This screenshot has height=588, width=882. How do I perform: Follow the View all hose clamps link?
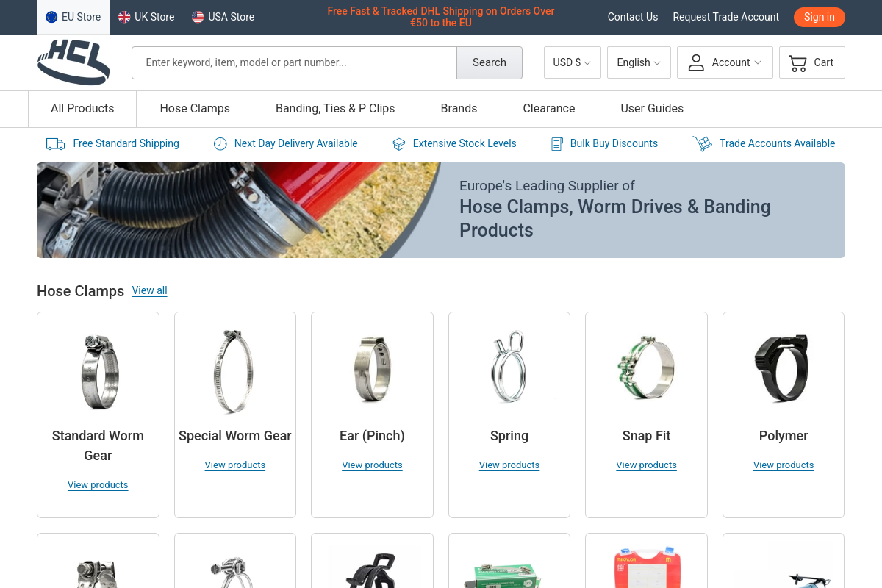(x=150, y=290)
